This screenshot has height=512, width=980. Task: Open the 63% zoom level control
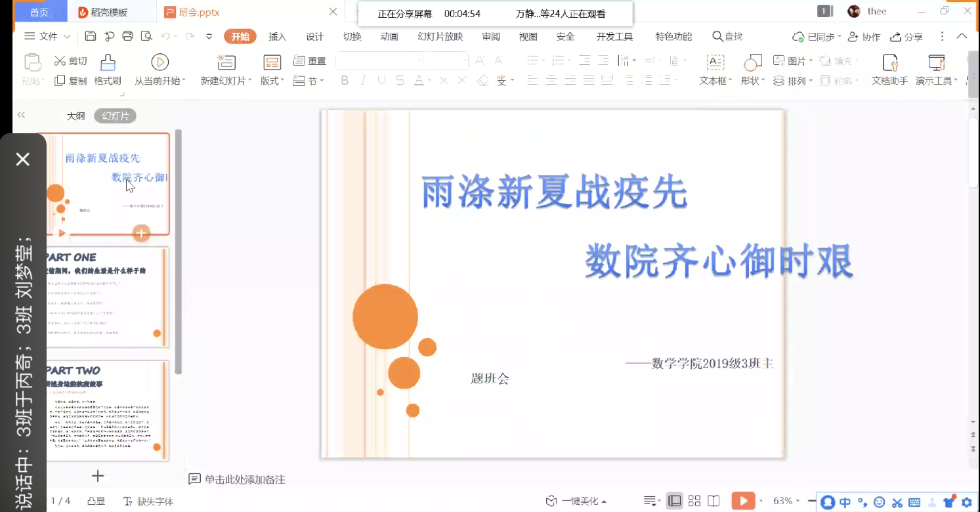786,501
